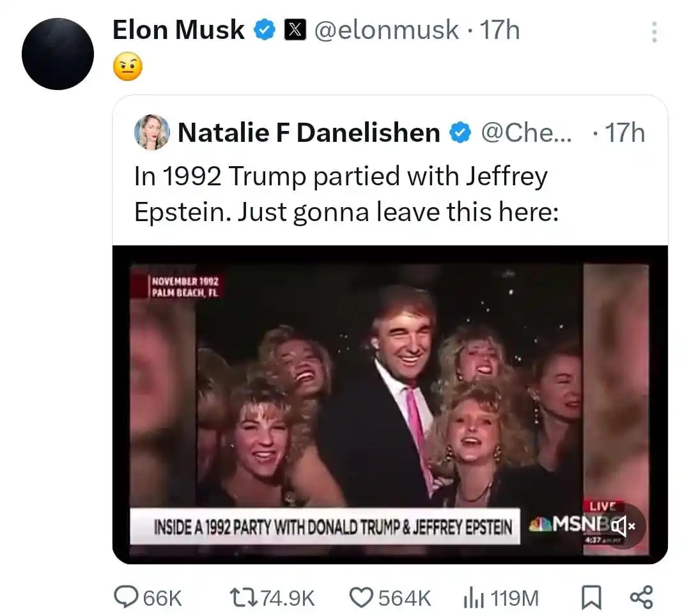The width and height of the screenshot is (689, 616).
Task: Click the Elon Musk display name
Action: 178,30
